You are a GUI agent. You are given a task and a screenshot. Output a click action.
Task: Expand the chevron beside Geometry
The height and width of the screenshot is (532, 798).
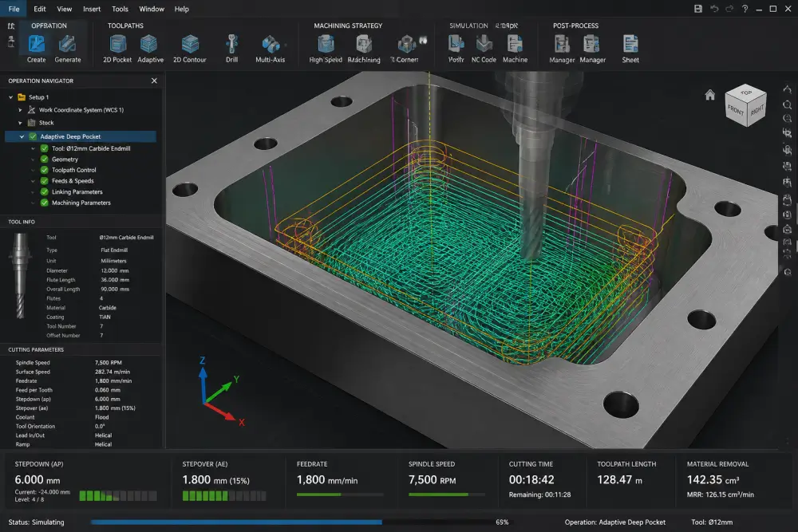click(x=33, y=160)
